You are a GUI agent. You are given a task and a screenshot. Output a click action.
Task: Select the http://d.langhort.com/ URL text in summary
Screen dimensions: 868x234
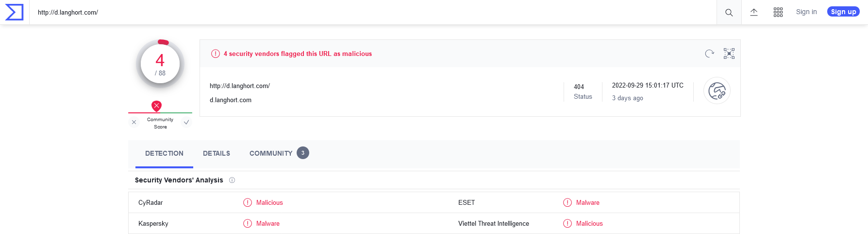(240, 86)
